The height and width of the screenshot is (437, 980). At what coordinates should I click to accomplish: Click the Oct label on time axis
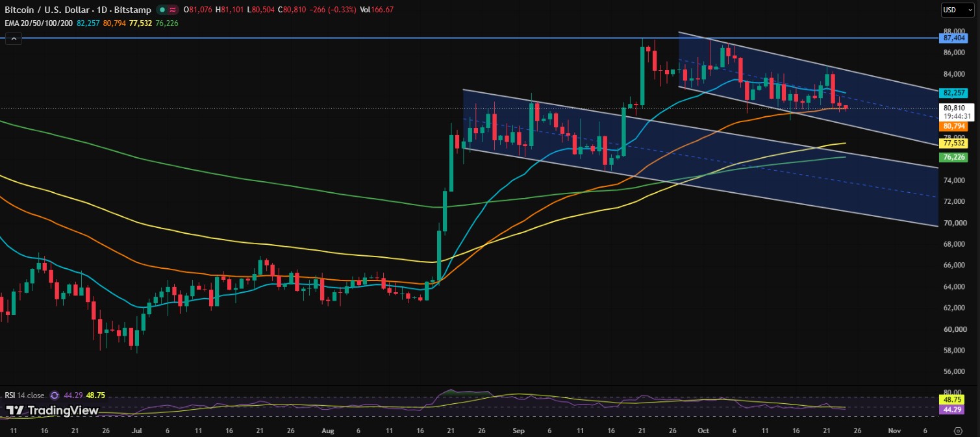702,430
